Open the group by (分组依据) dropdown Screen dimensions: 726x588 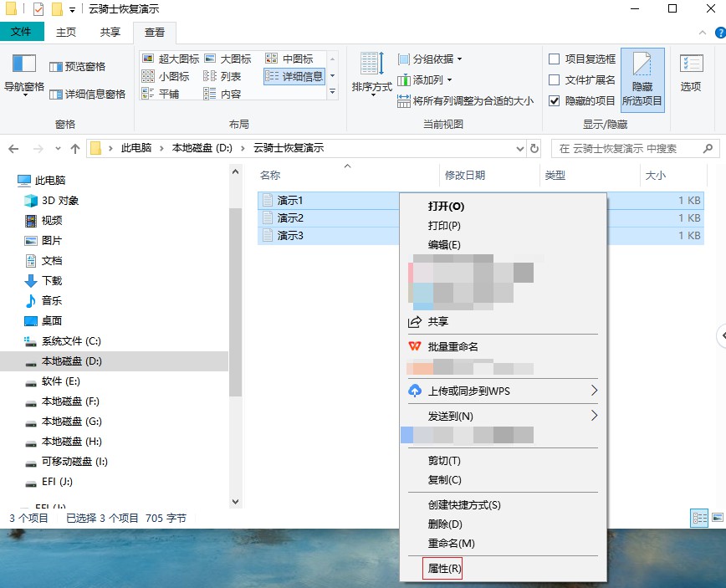[430, 59]
